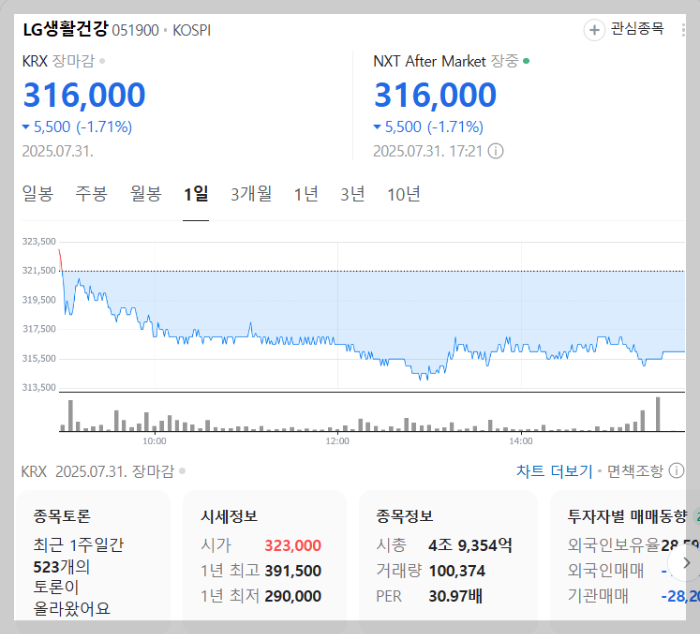Click PER value 30.97배
The width and height of the screenshot is (700, 634).
(x=455, y=596)
